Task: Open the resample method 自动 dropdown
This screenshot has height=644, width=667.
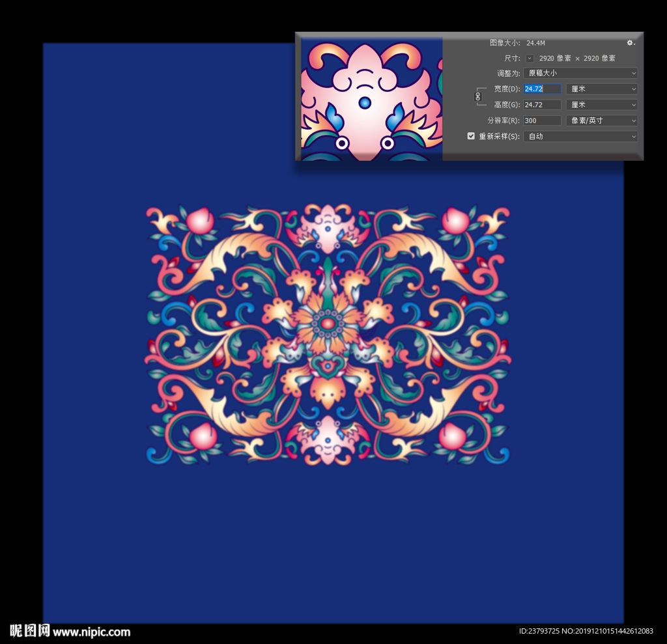Action: [x=580, y=136]
